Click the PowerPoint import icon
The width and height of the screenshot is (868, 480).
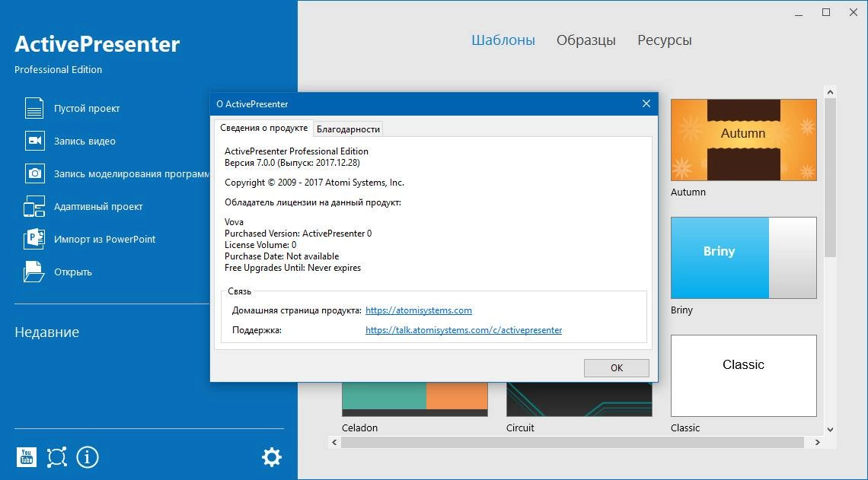click(x=34, y=239)
